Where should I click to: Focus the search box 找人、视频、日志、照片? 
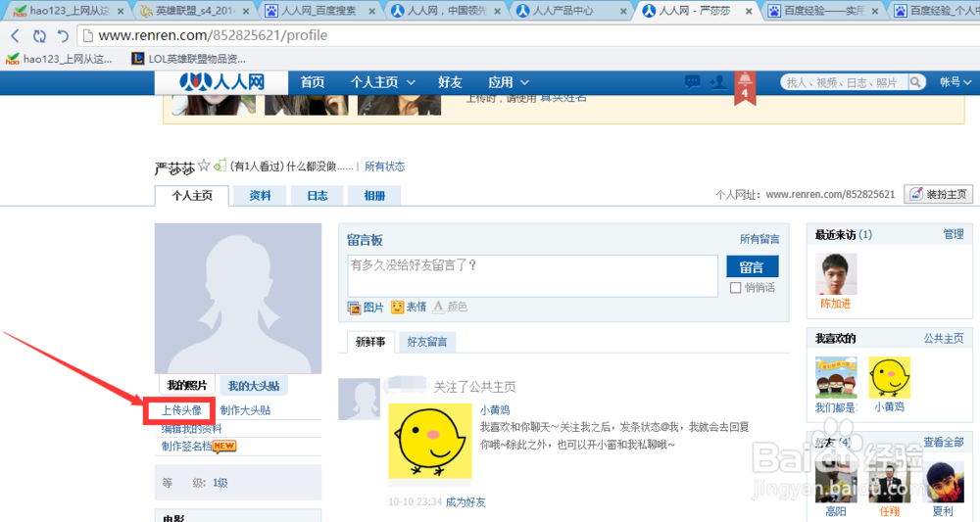tap(844, 82)
